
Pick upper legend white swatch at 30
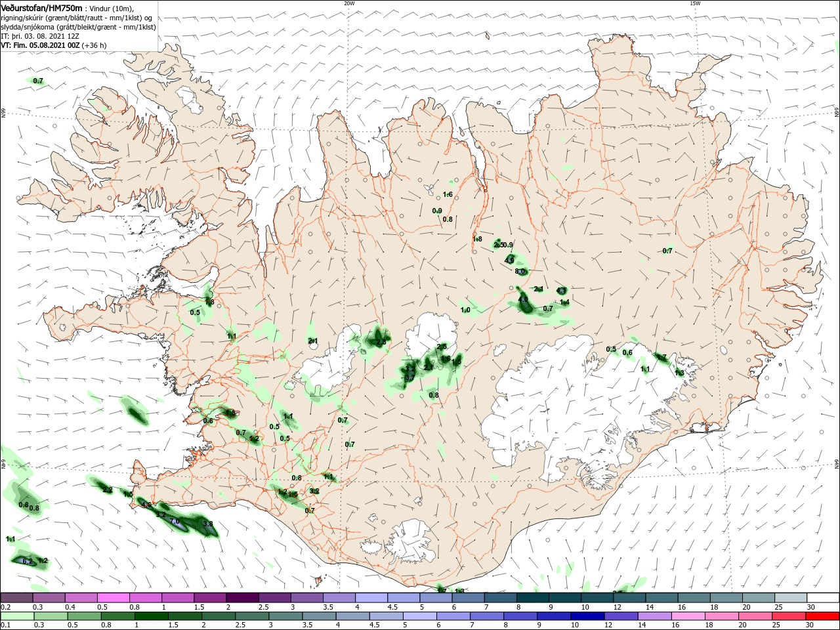point(823,597)
